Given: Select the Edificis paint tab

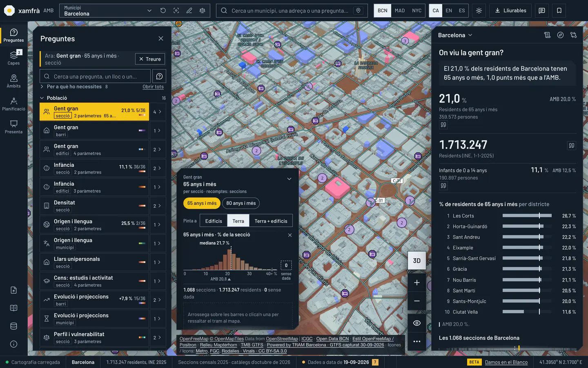Looking at the screenshot, I should 214,221.
